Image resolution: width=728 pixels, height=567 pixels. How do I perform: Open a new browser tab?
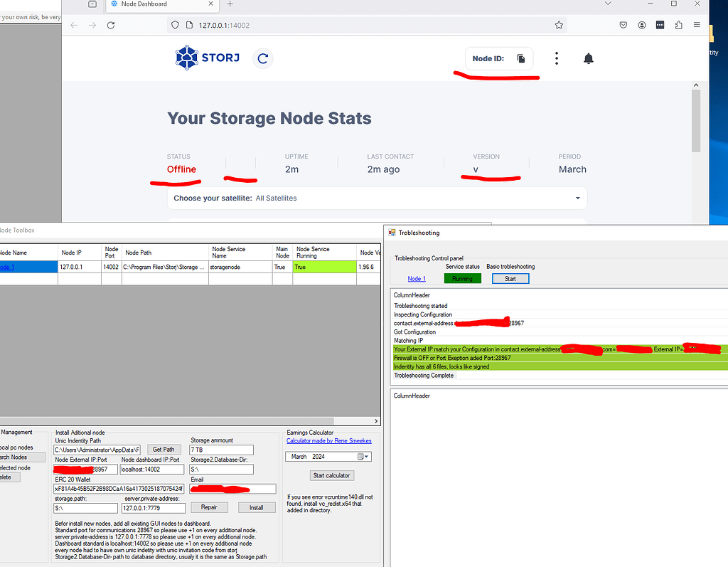[x=230, y=4]
